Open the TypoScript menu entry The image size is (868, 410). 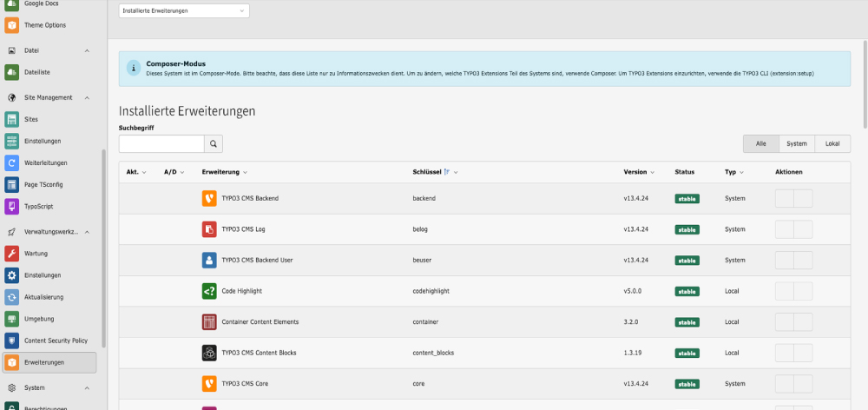49,207
